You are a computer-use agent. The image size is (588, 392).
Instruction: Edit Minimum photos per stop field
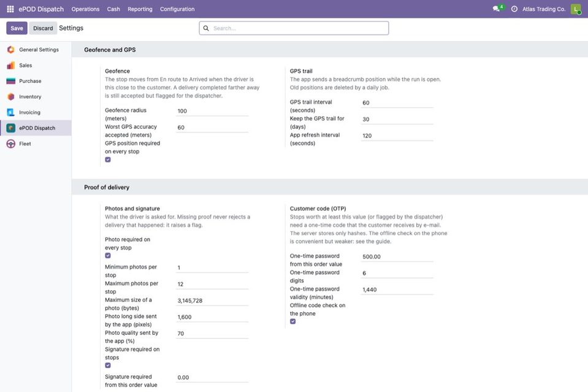click(212, 267)
